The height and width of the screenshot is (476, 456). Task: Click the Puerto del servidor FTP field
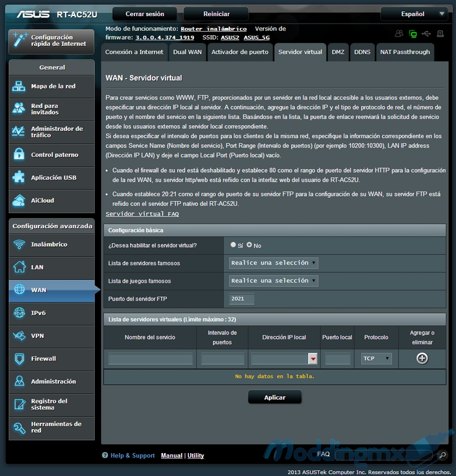click(242, 299)
